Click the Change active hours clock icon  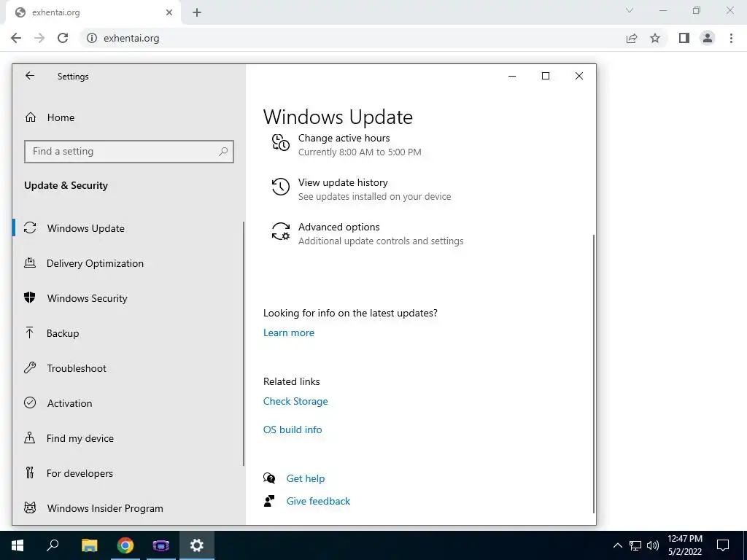[x=281, y=142]
